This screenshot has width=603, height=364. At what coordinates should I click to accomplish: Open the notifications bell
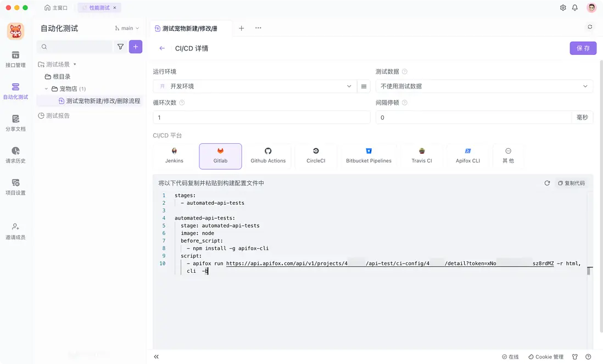574,8
